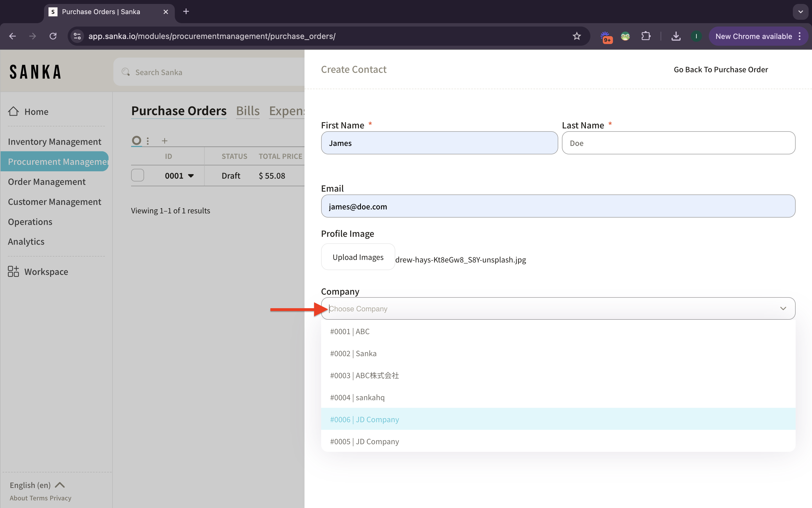
Task: Click the Draft status cell
Action: coord(231,176)
